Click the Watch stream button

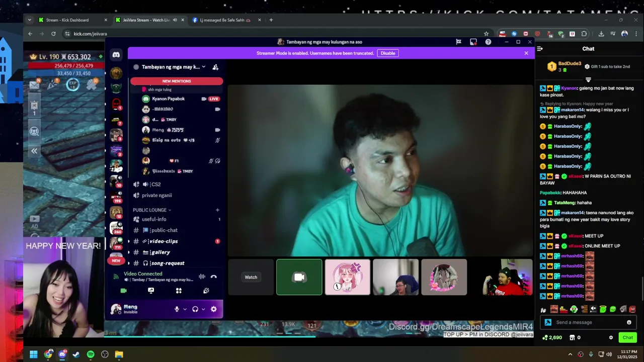coord(251,277)
